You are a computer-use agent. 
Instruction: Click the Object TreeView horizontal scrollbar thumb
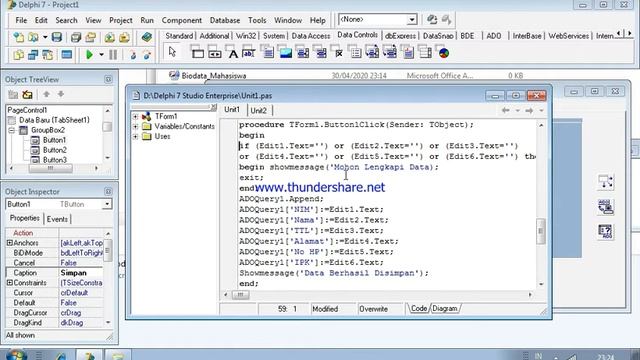(50, 168)
